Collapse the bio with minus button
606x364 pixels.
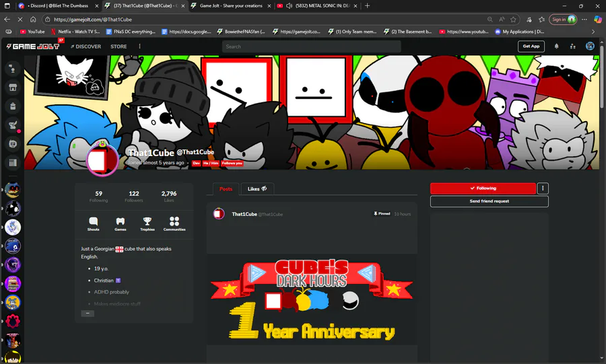point(88,314)
